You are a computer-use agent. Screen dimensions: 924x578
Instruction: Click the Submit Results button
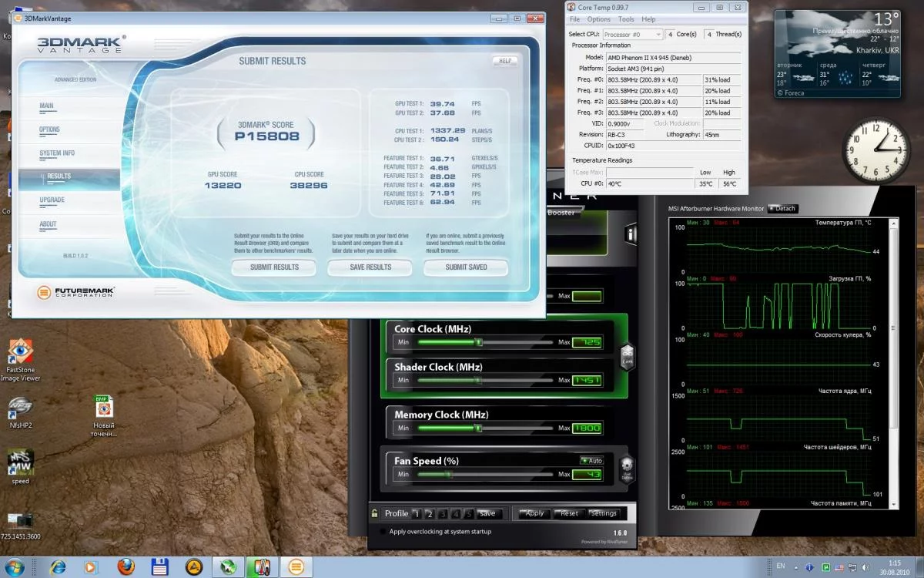click(274, 267)
